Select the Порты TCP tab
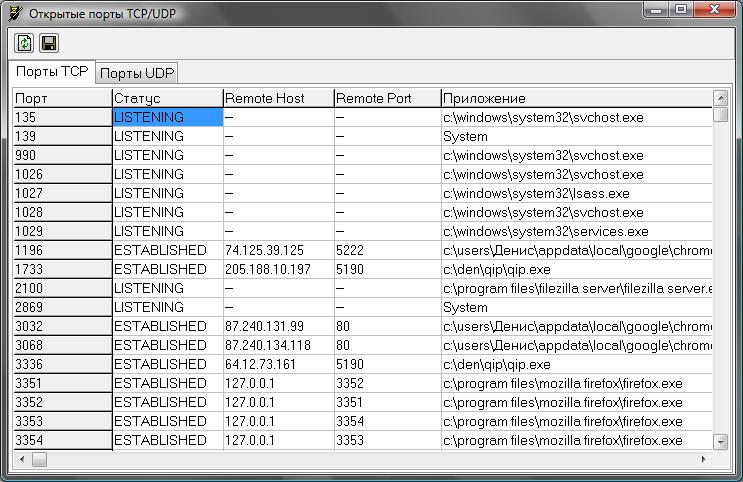Screen dimensions: 743x482 point(52,72)
